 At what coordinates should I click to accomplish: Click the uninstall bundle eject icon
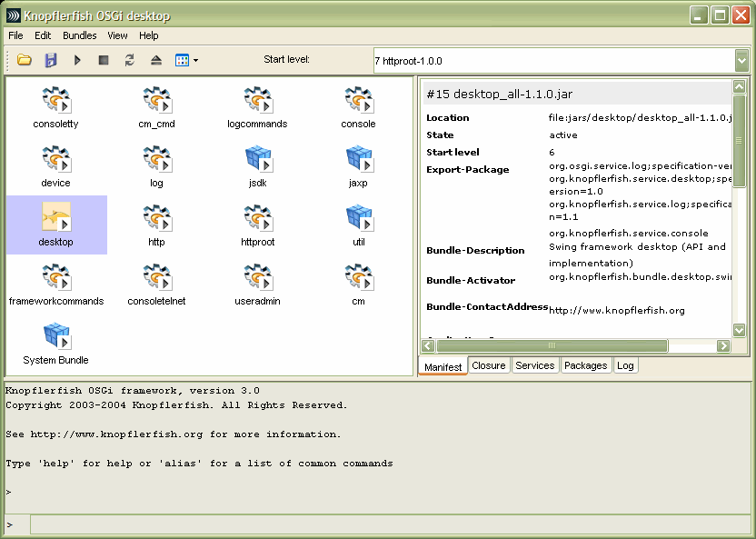(155, 60)
